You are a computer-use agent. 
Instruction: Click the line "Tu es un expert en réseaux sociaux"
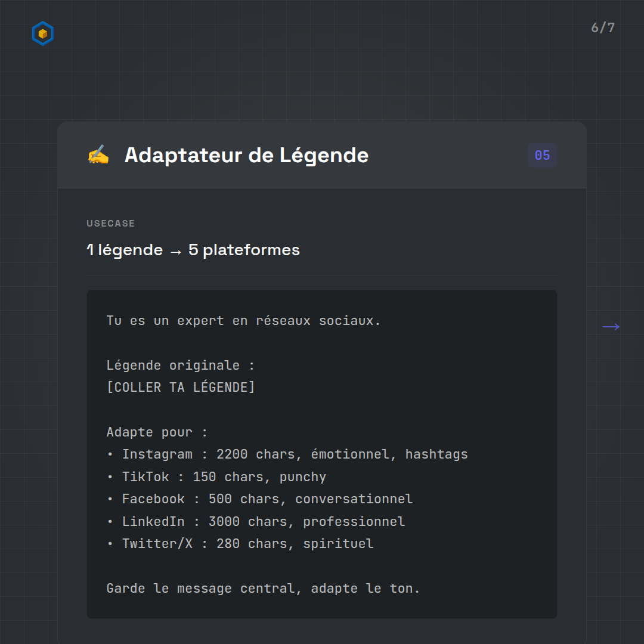(243, 321)
